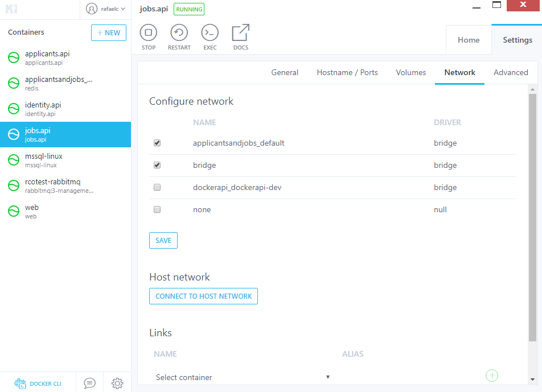Open Select container dropdown
Image resolution: width=542 pixels, height=392 pixels.
pyautogui.click(x=243, y=377)
